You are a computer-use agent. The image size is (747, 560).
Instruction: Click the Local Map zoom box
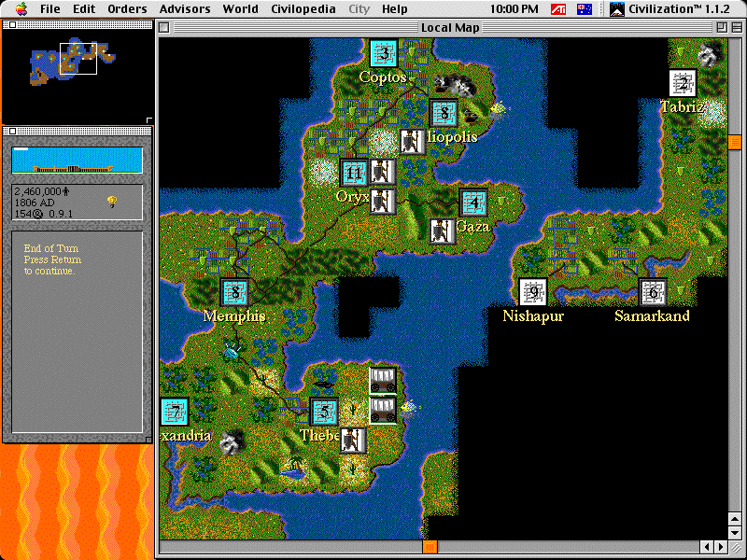tap(722, 28)
